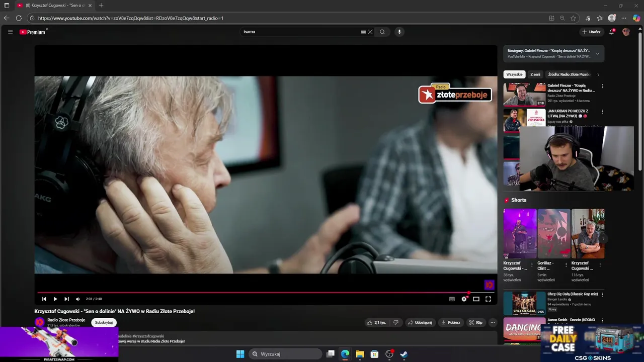
Task: Open Windows Start menu
Action: [x=240, y=354]
